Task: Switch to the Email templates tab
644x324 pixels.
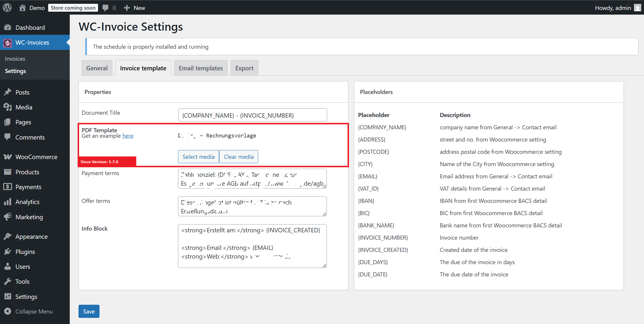Action: 201,68
